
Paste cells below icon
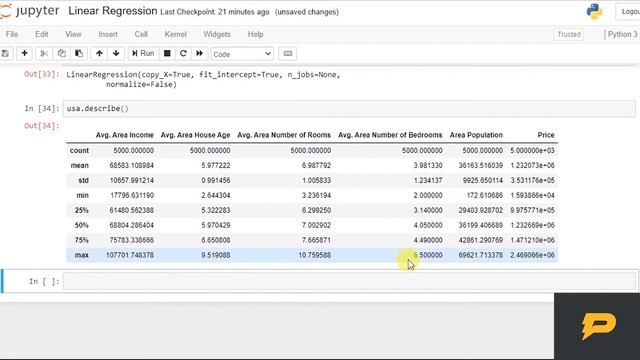(79, 53)
